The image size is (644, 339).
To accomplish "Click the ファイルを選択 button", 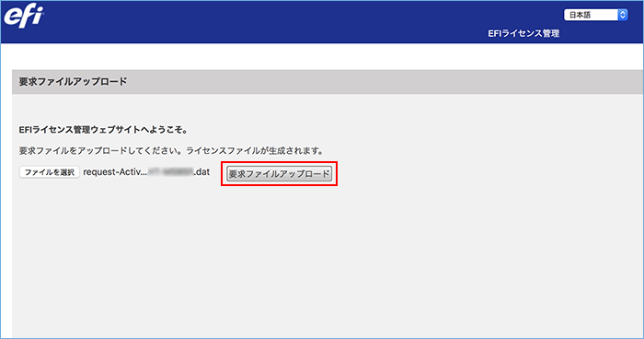I will pyautogui.click(x=50, y=172).
